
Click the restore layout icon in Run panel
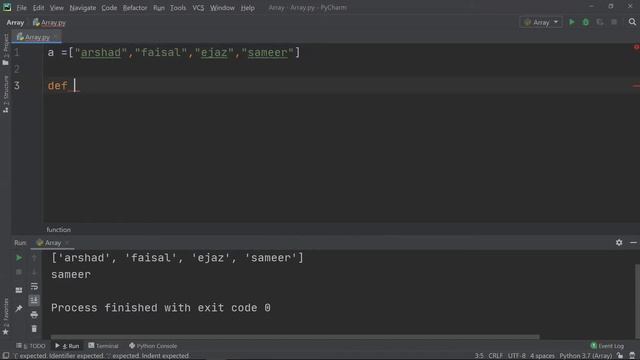[19, 290]
